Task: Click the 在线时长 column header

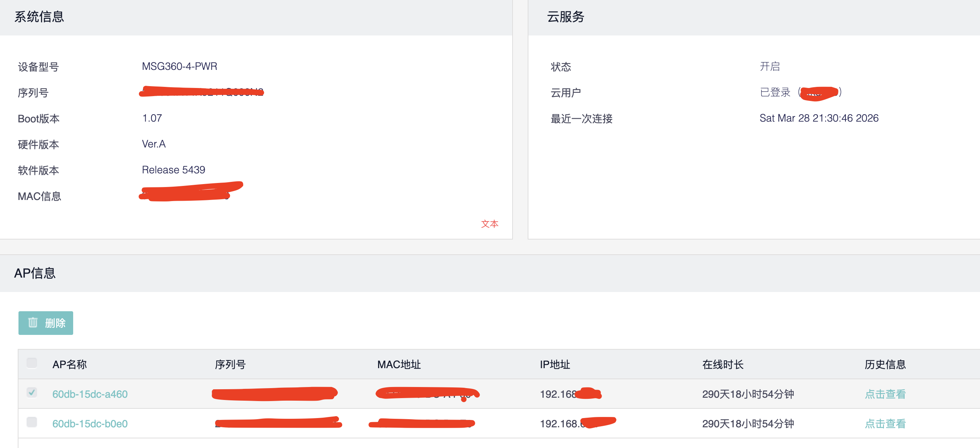Action: tap(722, 364)
